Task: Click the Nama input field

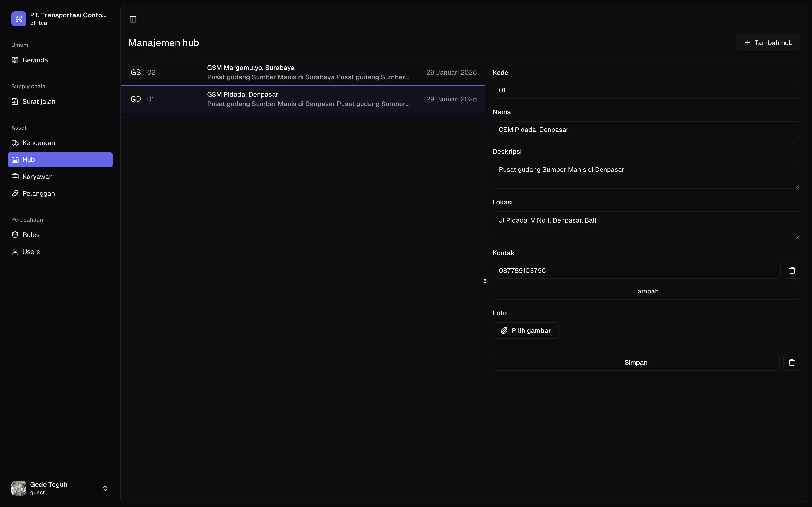Action: click(646, 130)
